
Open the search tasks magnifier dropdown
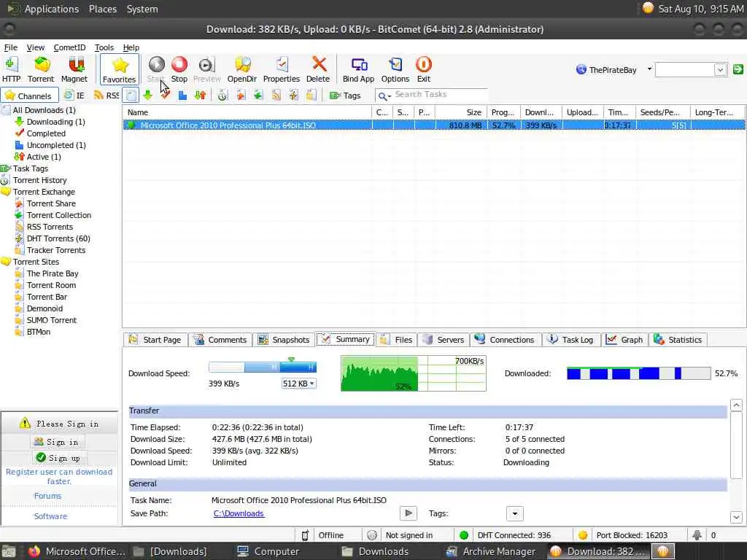(x=384, y=96)
